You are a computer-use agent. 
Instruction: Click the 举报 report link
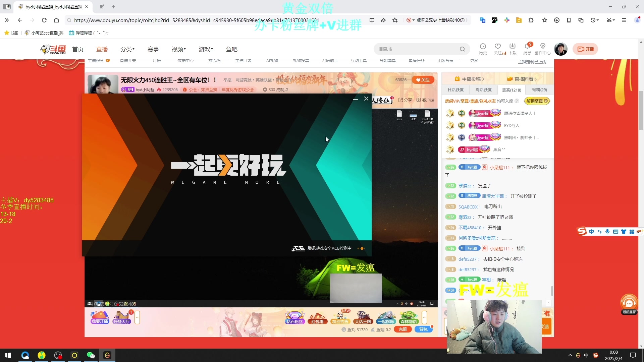point(227,80)
